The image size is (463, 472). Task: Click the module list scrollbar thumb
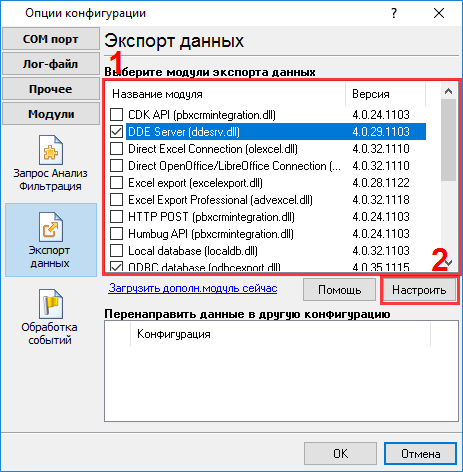[x=449, y=140]
